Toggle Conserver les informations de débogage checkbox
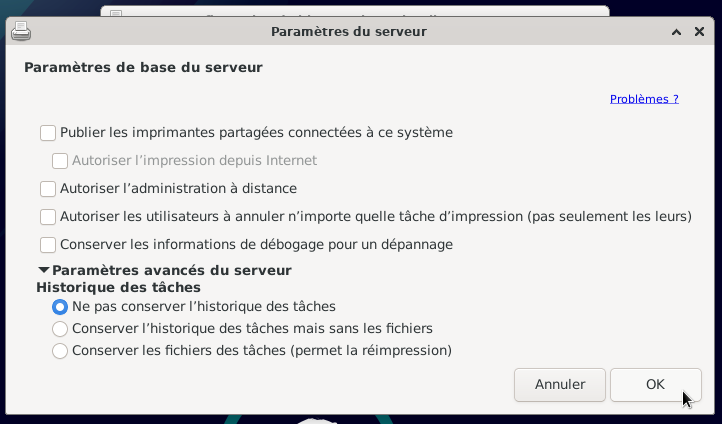This screenshot has width=722, height=424. pyautogui.click(x=48, y=245)
